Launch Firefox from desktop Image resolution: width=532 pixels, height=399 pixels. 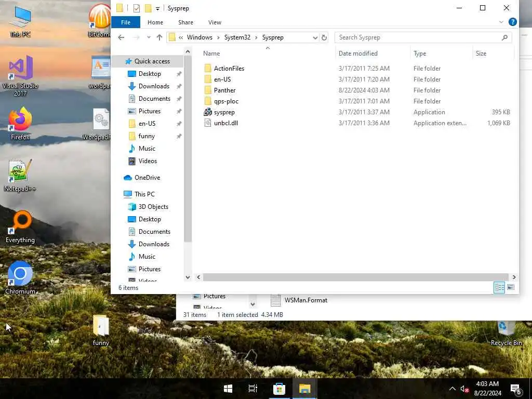(20, 124)
